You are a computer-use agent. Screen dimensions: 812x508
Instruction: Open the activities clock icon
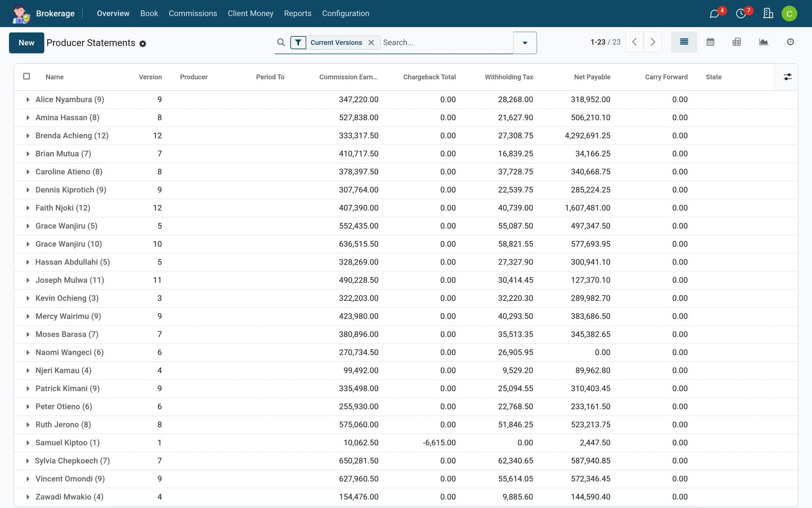point(741,14)
